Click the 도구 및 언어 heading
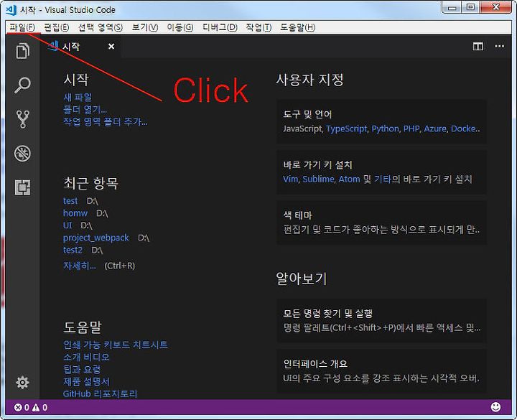This screenshot has width=517, height=420. (307, 114)
